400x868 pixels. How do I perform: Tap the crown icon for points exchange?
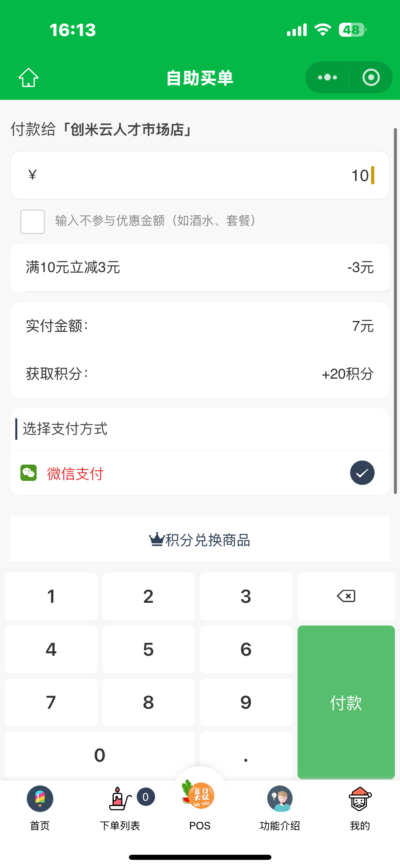point(157,539)
